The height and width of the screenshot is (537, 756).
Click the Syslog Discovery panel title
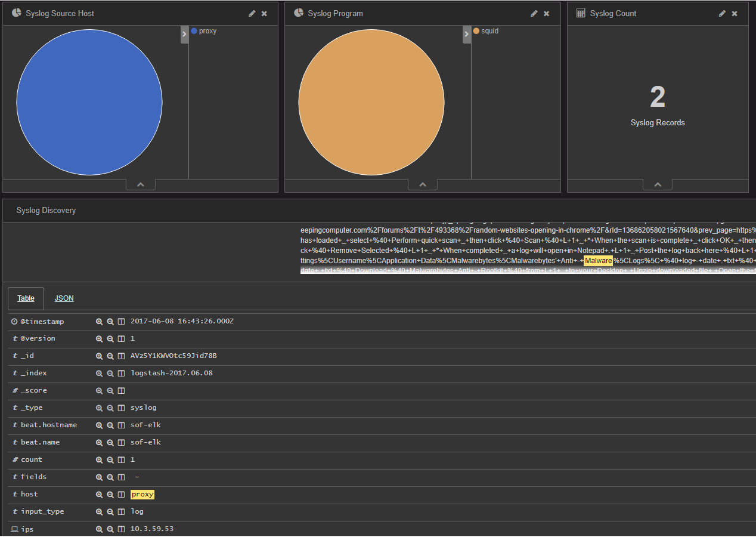[x=46, y=211]
